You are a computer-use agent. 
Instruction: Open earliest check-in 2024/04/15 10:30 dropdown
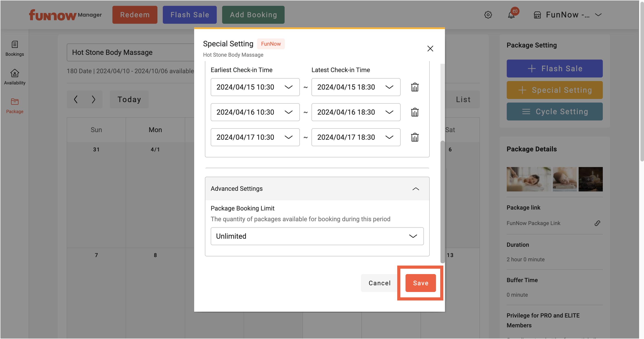click(255, 87)
